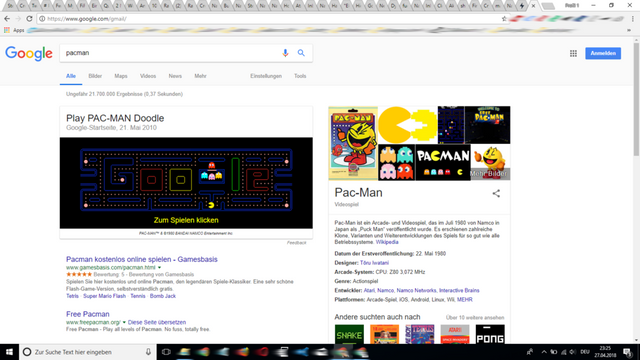This screenshot has width=640, height=360.
Task: Open the Bomb Jack sitelink
Action: click(x=162, y=296)
